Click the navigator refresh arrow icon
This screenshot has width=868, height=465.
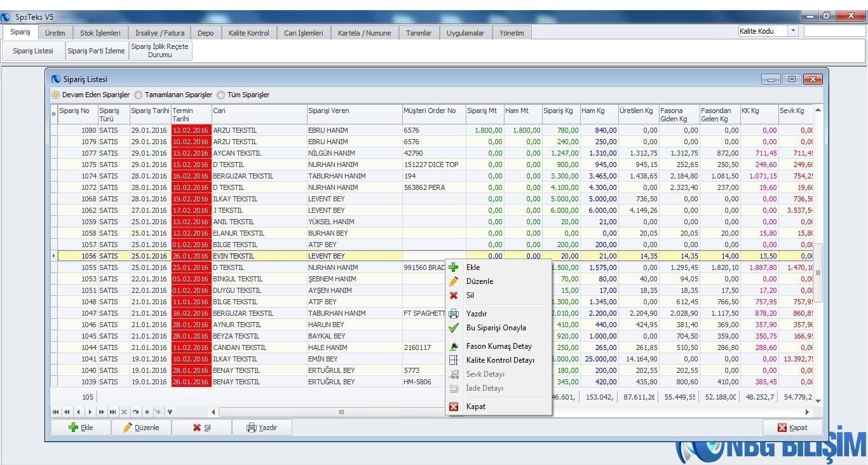[x=135, y=412]
